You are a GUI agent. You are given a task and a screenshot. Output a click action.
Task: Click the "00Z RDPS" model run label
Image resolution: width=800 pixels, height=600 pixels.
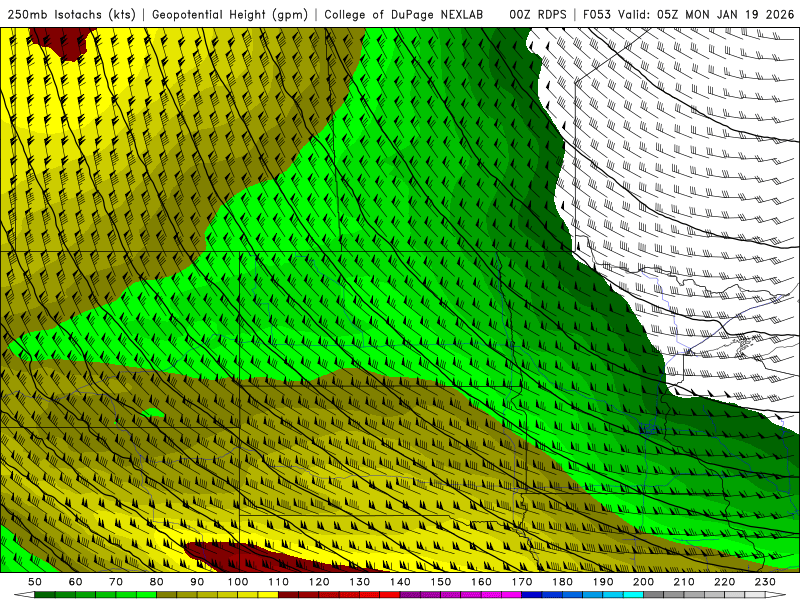538,14
